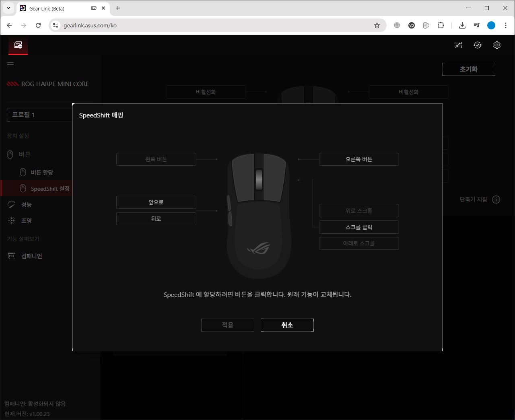Click 현재 버전: v1.00.23 text
This screenshot has height=420, width=515.
tap(27, 414)
